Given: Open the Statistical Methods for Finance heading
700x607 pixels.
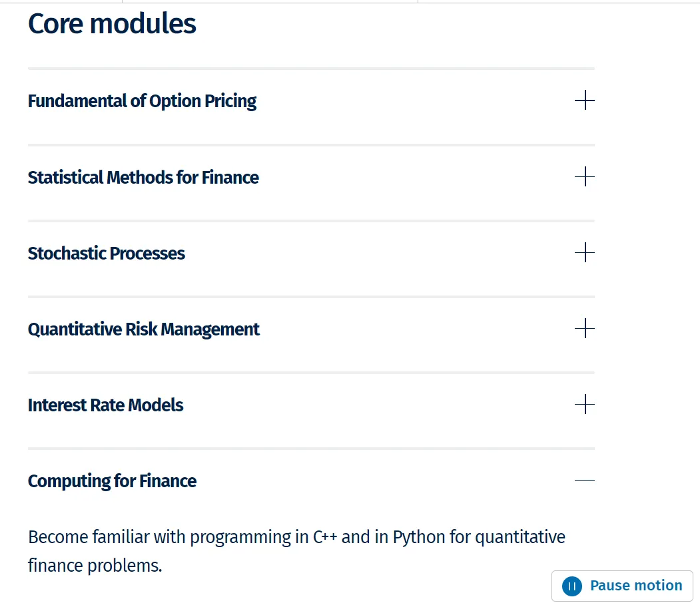Looking at the screenshot, I should pyautogui.click(x=143, y=178).
